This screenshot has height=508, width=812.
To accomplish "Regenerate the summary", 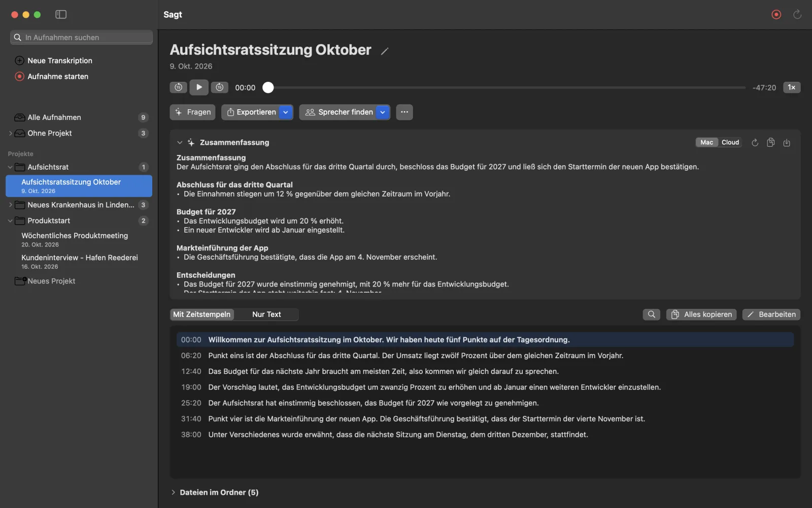I will [755, 143].
